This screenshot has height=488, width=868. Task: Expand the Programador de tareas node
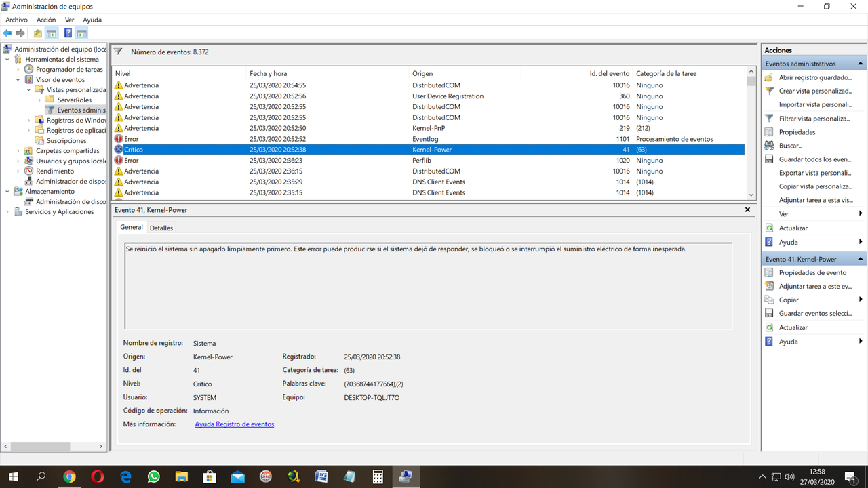pos(19,69)
